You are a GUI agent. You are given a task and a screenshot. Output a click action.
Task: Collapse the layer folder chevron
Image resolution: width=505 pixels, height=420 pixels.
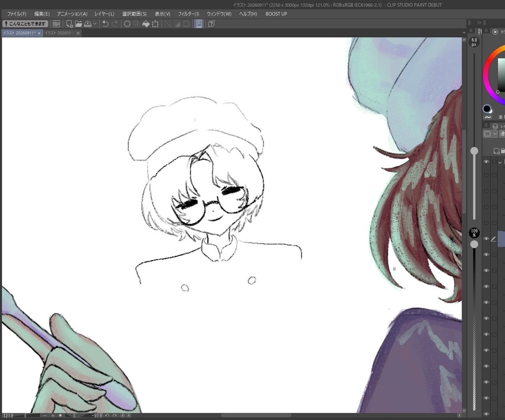(x=500, y=162)
